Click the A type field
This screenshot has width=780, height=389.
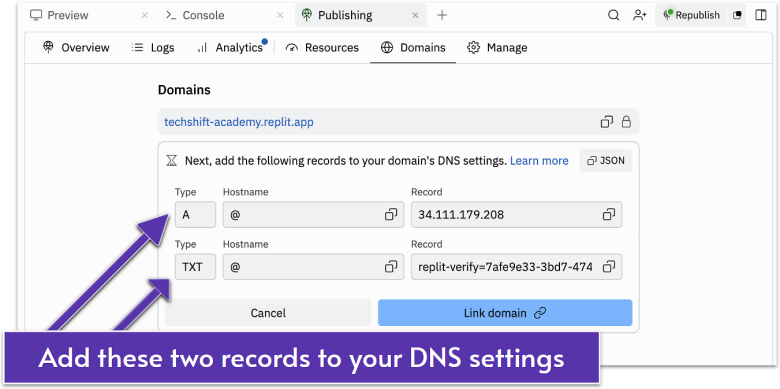195,214
